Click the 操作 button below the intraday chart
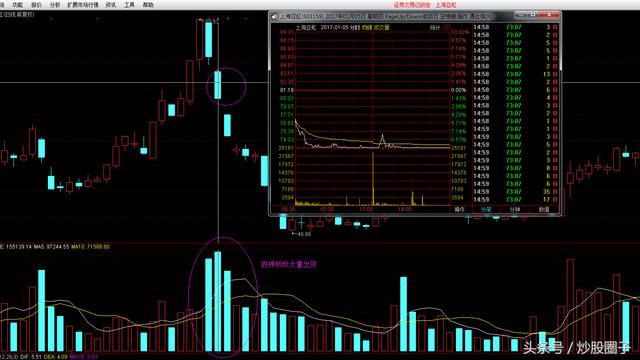 click(x=460, y=209)
